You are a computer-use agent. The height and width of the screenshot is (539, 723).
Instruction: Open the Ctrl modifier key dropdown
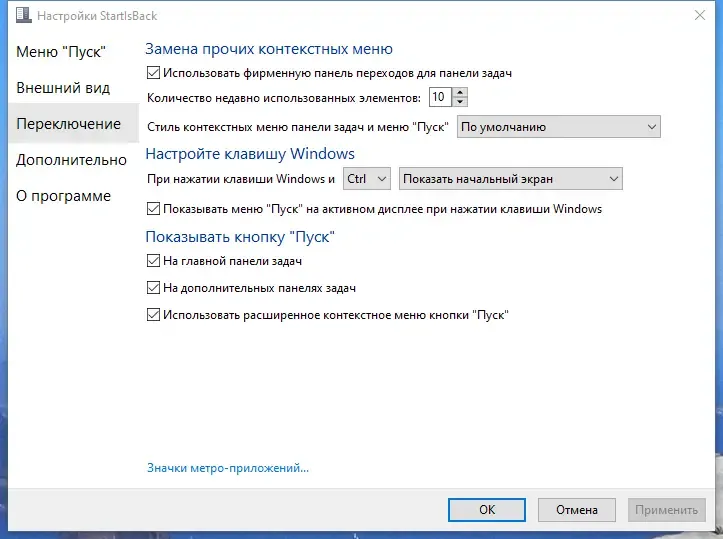(x=367, y=179)
